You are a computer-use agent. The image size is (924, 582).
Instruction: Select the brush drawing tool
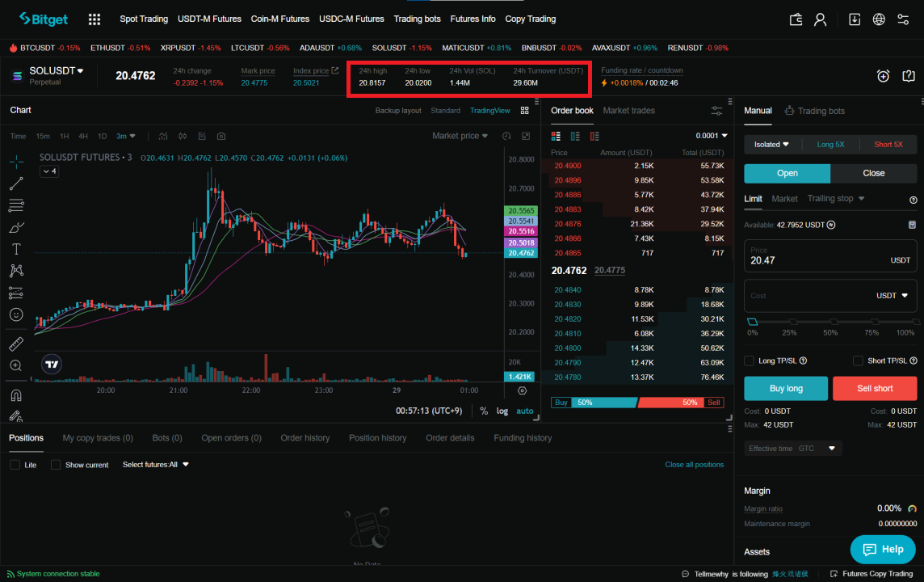16,227
